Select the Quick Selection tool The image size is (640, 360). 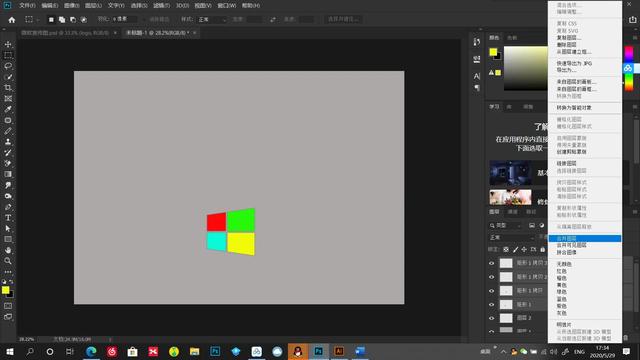(x=8, y=77)
